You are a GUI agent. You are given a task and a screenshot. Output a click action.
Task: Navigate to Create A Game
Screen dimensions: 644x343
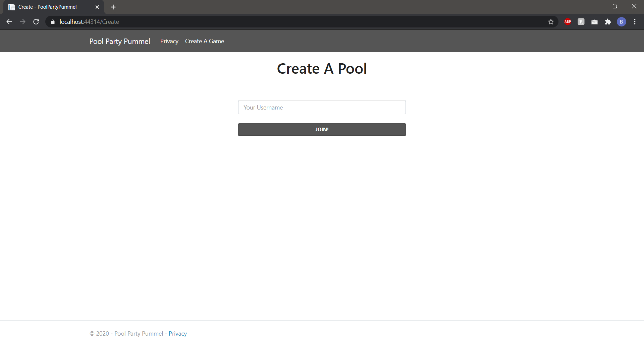click(204, 41)
